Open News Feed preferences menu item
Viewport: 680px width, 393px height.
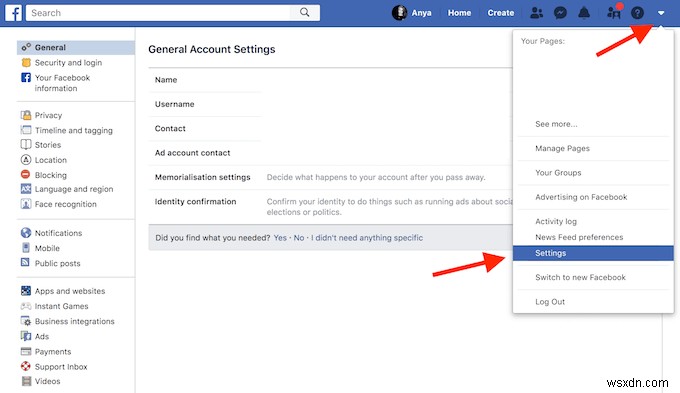tap(579, 237)
